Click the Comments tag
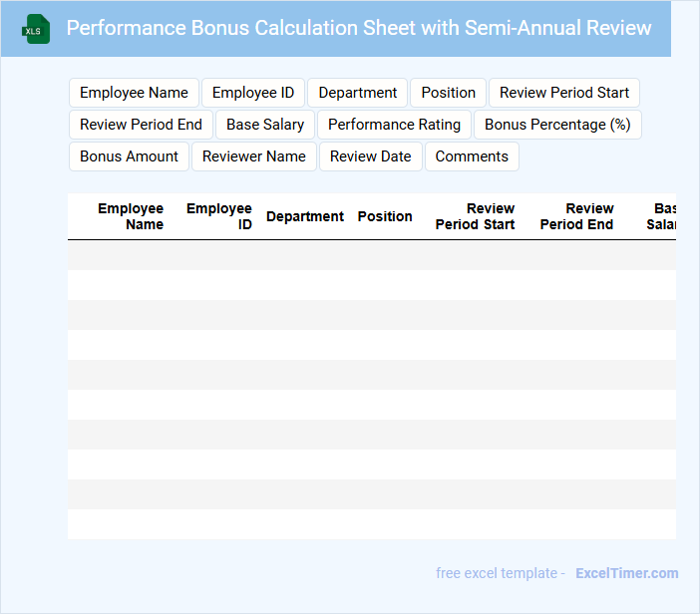The width and height of the screenshot is (700, 614). (472, 156)
